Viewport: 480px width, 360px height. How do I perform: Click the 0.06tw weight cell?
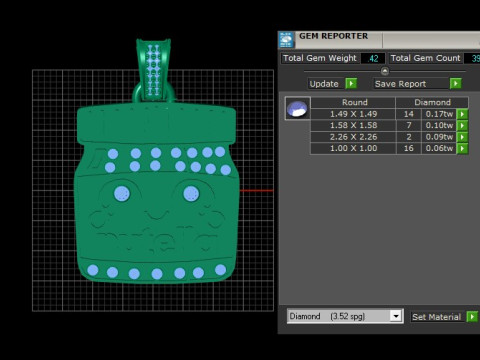tap(439, 148)
